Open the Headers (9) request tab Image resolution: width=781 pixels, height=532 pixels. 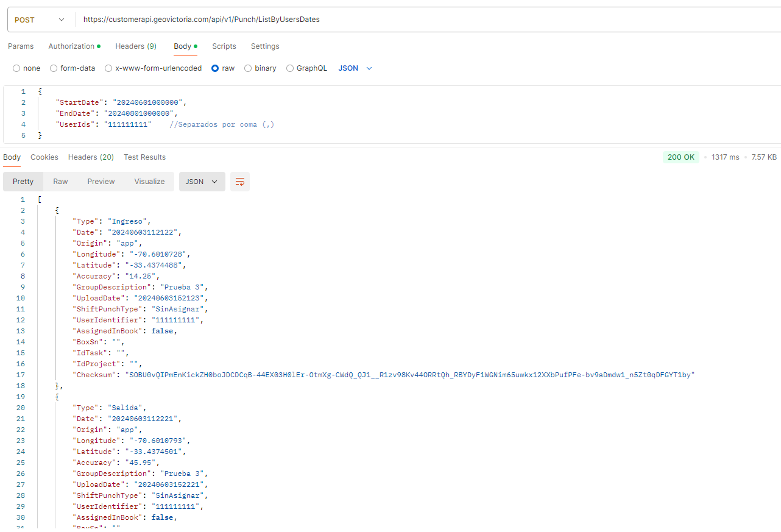coord(136,46)
